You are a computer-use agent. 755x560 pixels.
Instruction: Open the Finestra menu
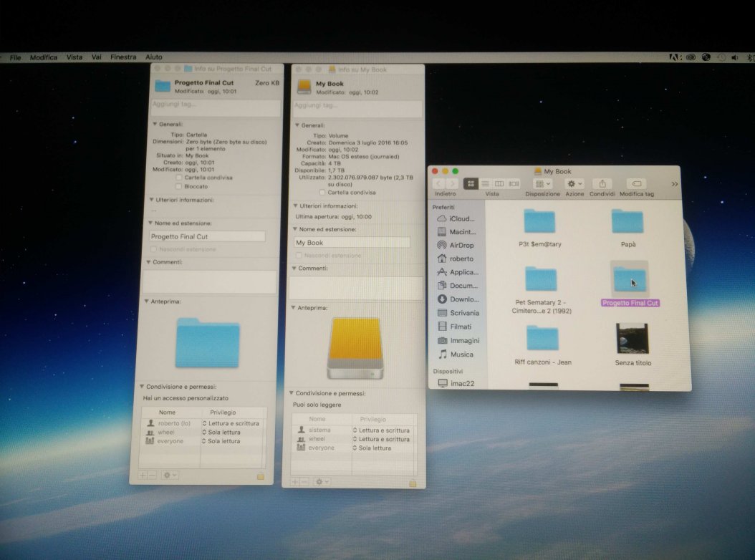123,57
